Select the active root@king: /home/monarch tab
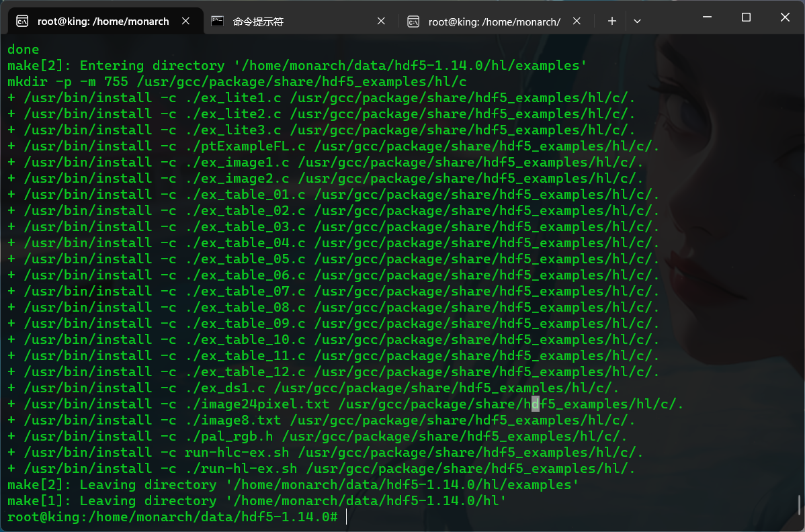Viewport: 805px width, 532px height. tap(103, 21)
